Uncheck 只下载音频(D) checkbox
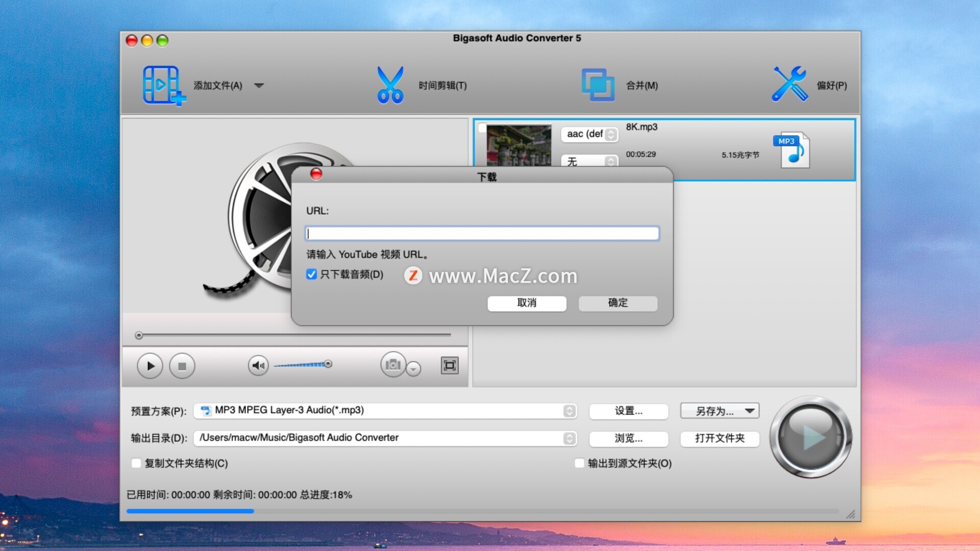 (311, 274)
